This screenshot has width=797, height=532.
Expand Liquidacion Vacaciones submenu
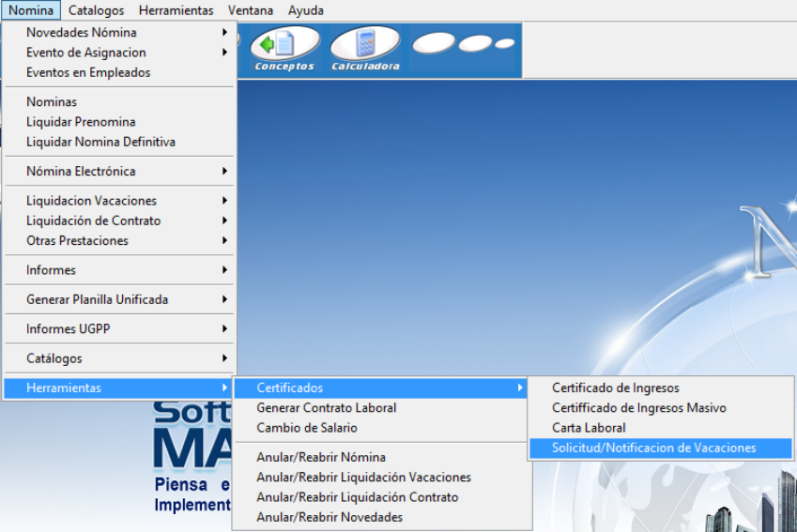pos(119,201)
